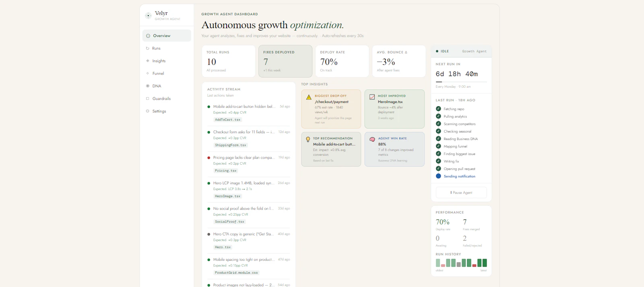Click the Fetching repo check icon

click(x=438, y=109)
